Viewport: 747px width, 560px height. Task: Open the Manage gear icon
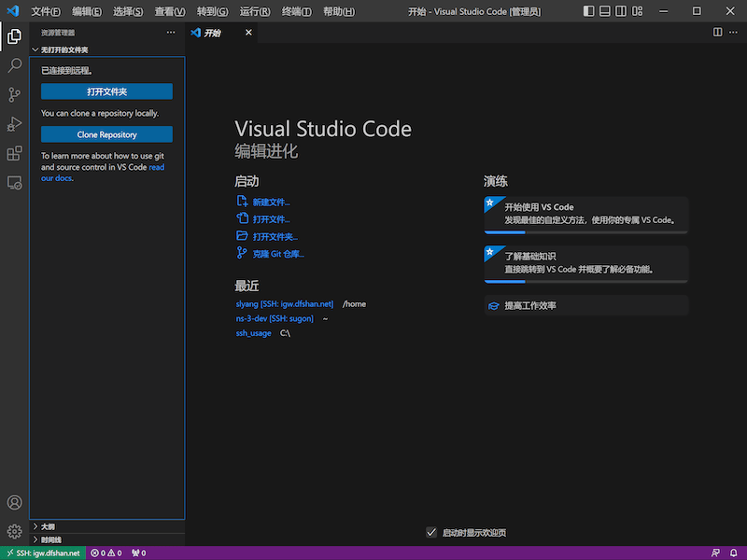tap(14, 531)
